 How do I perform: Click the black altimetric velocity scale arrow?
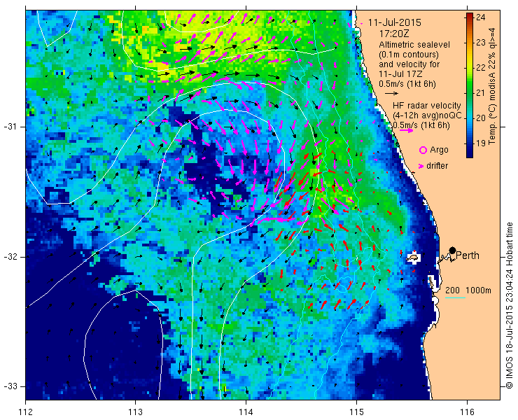click(392, 94)
